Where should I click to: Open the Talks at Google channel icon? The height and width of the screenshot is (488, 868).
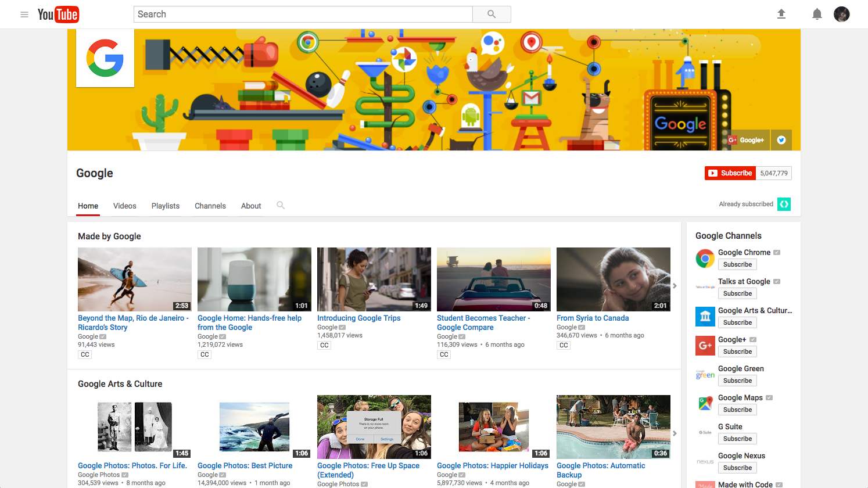point(705,287)
